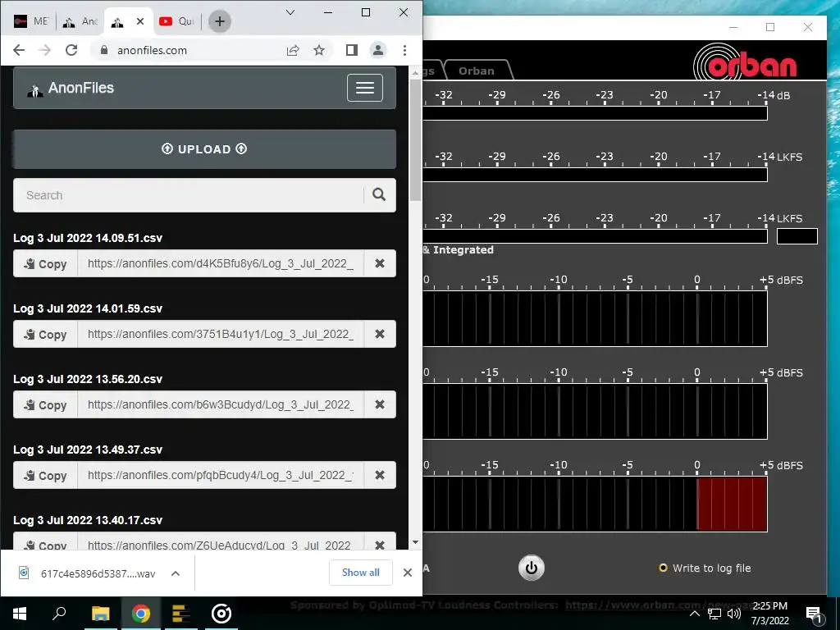The width and height of the screenshot is (840, 630).
Task: Click the Log 3 Jul 2022 14.09.51.csv filename
Action: [x=88, y=238]
